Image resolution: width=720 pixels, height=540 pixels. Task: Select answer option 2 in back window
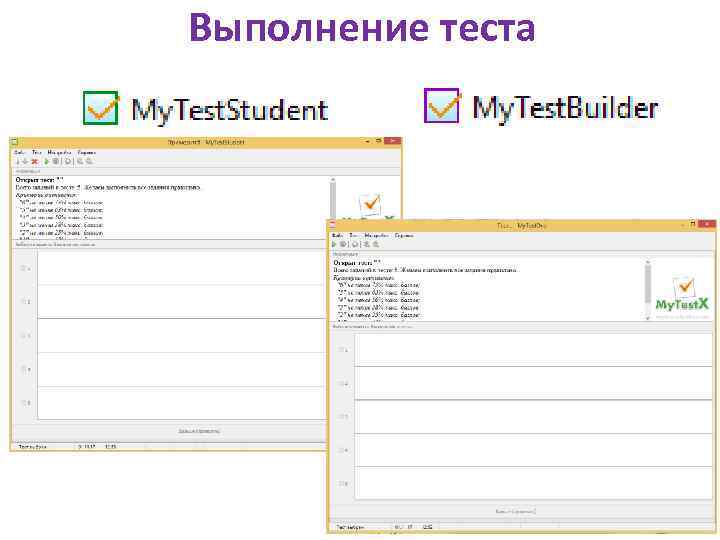click(26, 302)
